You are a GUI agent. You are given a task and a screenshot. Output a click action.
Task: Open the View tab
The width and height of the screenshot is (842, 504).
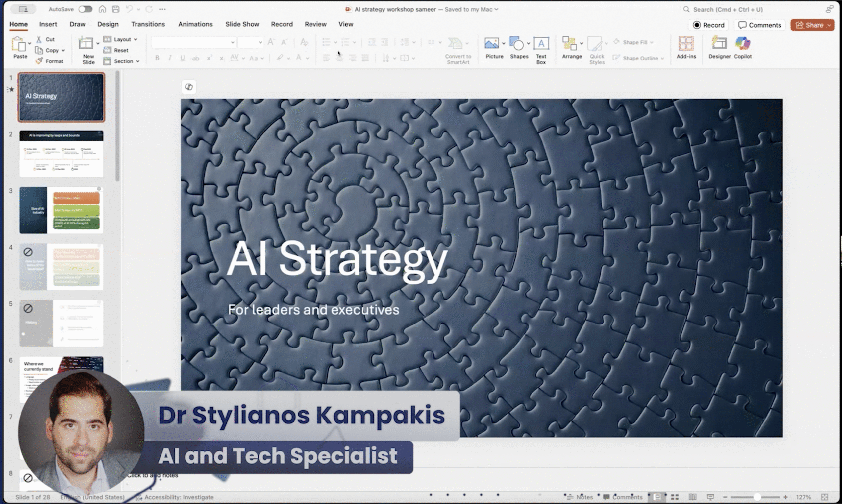(345, 24)
